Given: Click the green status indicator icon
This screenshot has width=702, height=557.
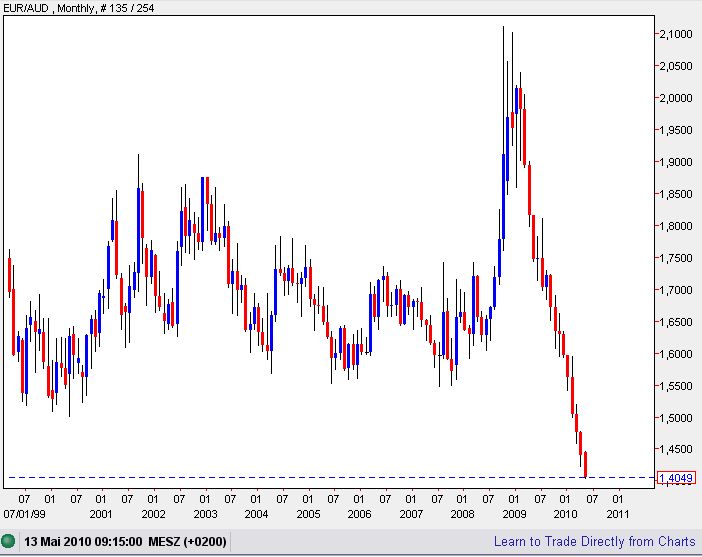Looking at the screenshot, I should pos(8,541).
